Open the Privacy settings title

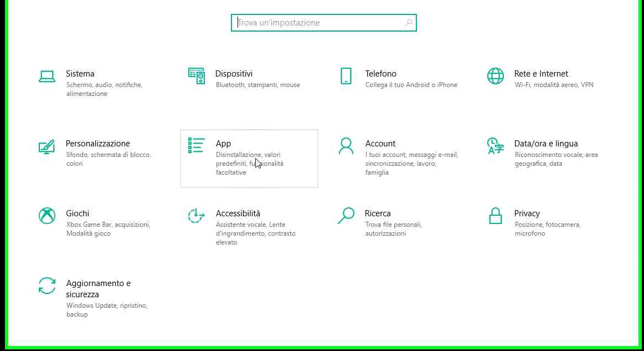click(x=527, y=213)
